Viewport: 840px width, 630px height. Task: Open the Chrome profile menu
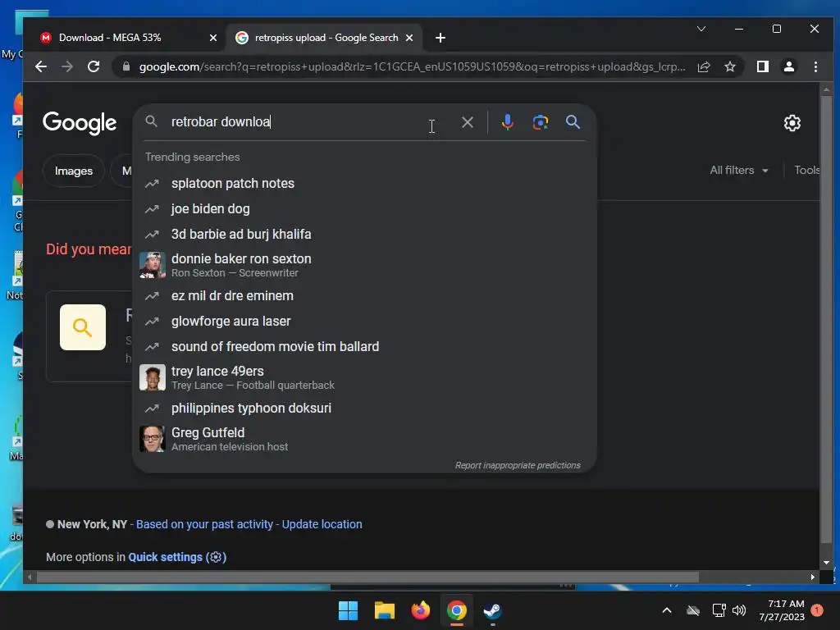(788, 66)
